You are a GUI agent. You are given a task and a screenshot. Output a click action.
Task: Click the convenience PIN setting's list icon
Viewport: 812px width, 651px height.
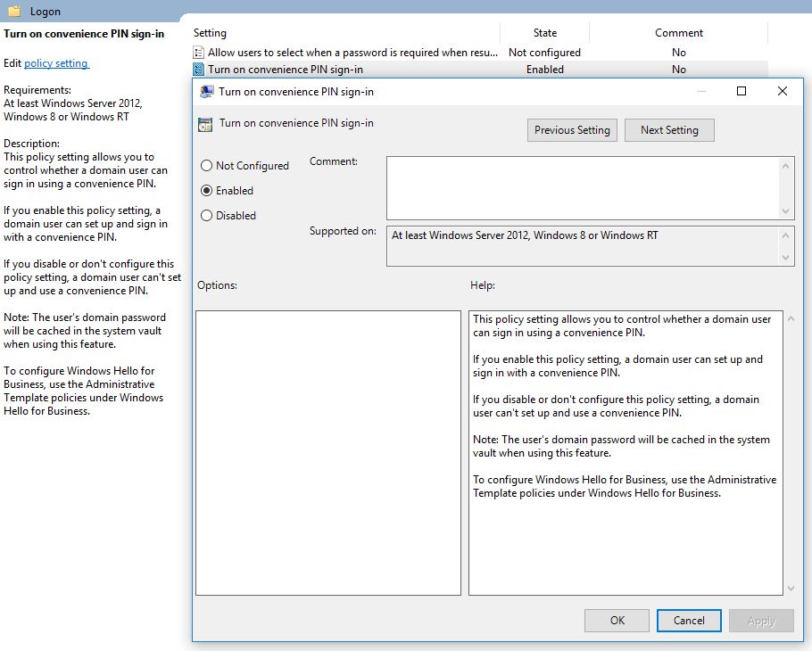[x=198, y=69]
